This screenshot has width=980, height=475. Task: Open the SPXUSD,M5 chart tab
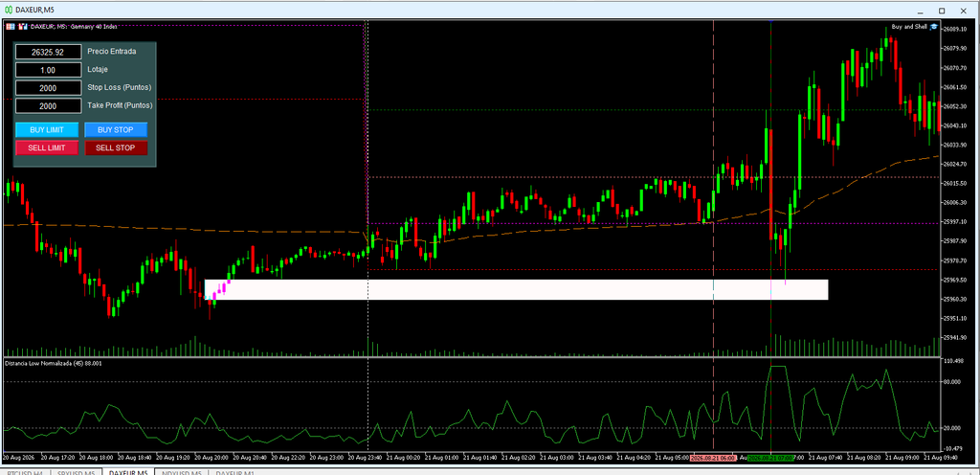(x=77, y=471)
